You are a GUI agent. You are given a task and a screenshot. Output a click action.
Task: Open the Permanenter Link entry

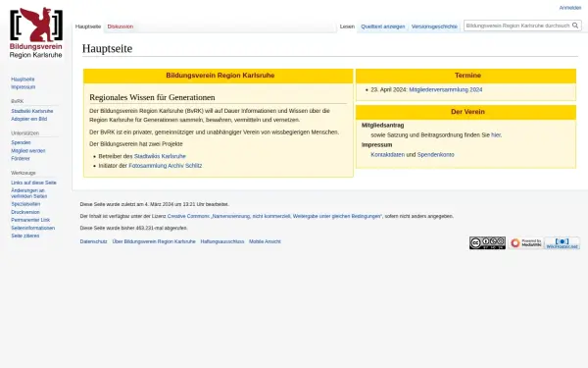(30, 220)
